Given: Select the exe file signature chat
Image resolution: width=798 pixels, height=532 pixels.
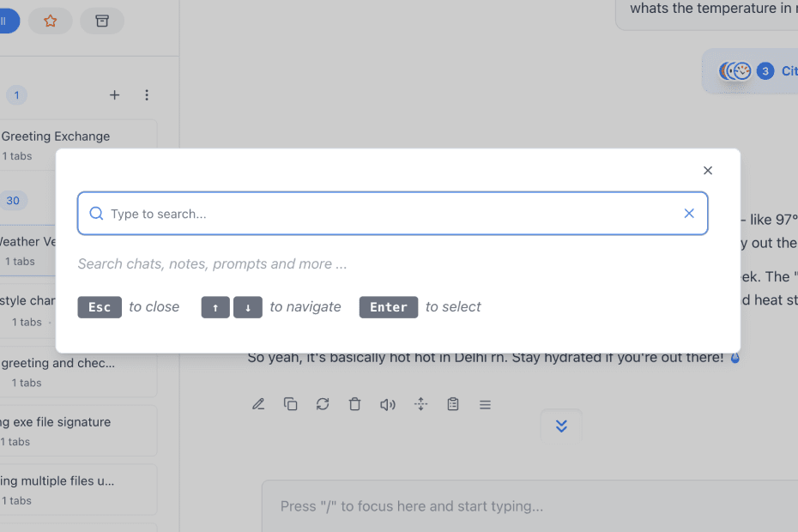Looking at the screenshot, I should click(56, 421).
